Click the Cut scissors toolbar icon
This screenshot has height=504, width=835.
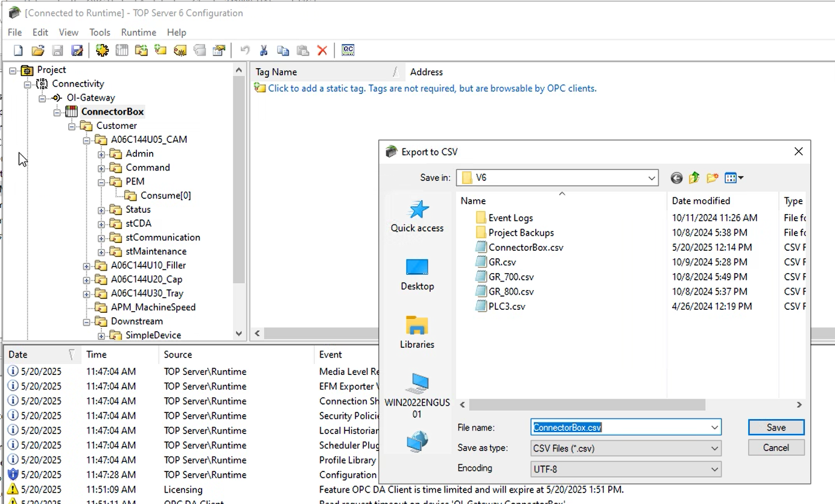click(x=264, y=51)
